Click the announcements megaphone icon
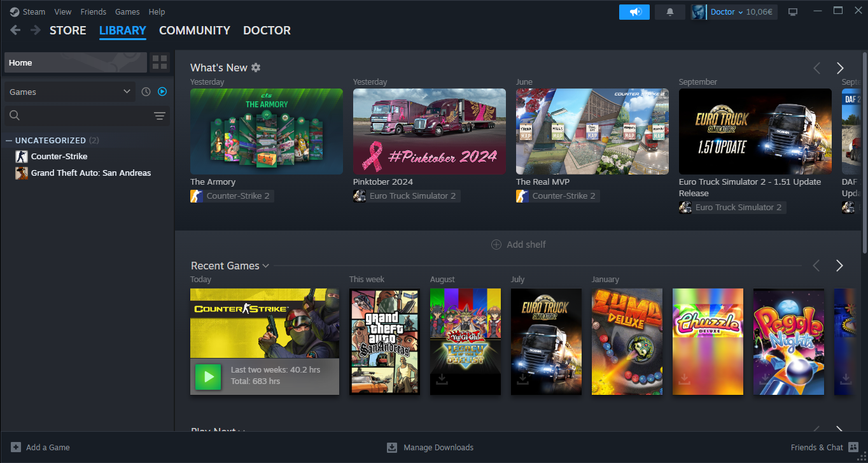 pos(634,12)
